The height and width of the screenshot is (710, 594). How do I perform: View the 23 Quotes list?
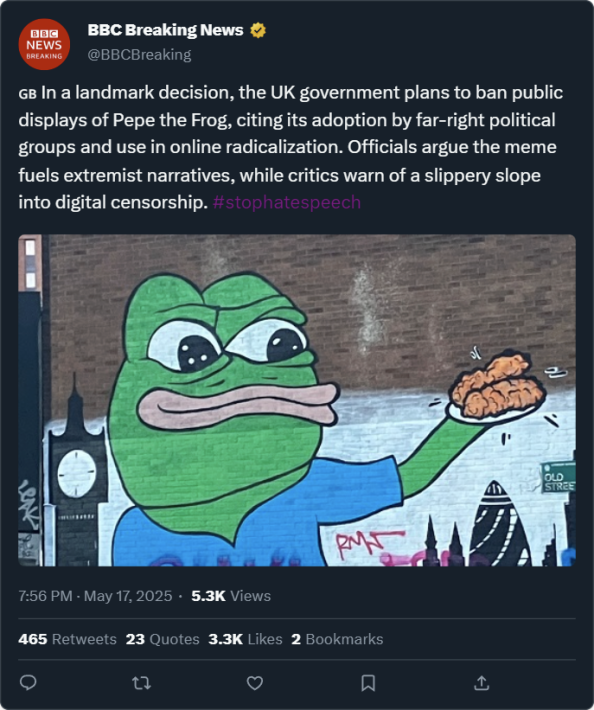(163, 639)
